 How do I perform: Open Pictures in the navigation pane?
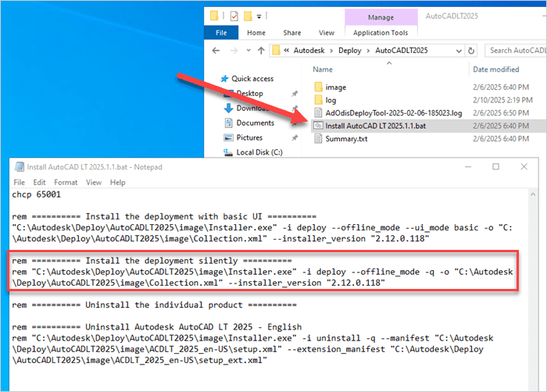[x=249, y=137]
